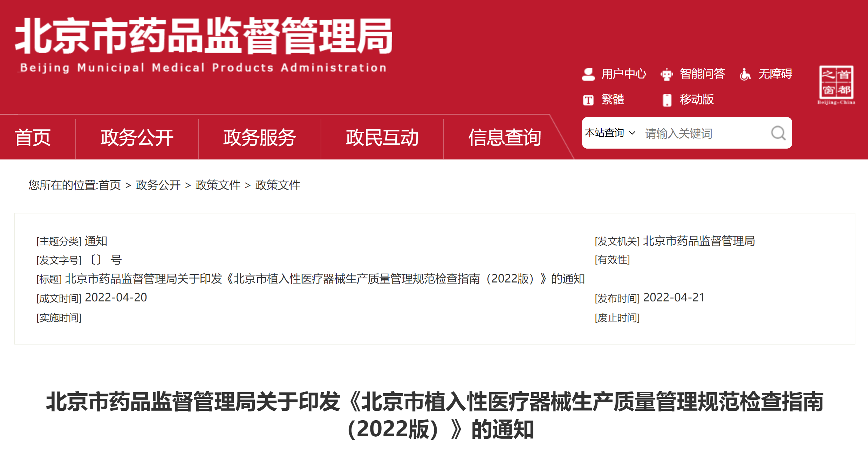This screenshot has height=450, width=868.
Task: Click the last 政策文件 breadcrumb link
Action: tap(278, 185)
